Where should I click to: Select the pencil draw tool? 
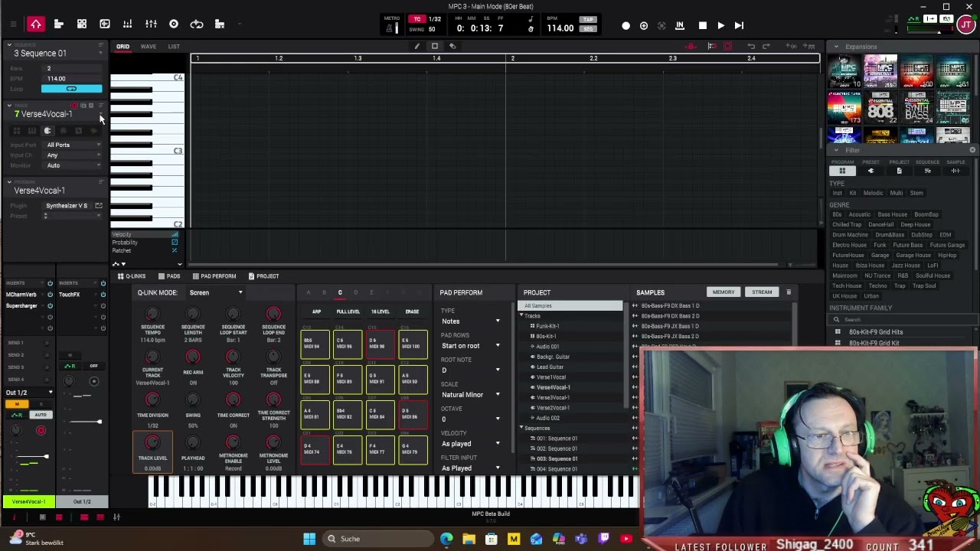pos(417,47)
